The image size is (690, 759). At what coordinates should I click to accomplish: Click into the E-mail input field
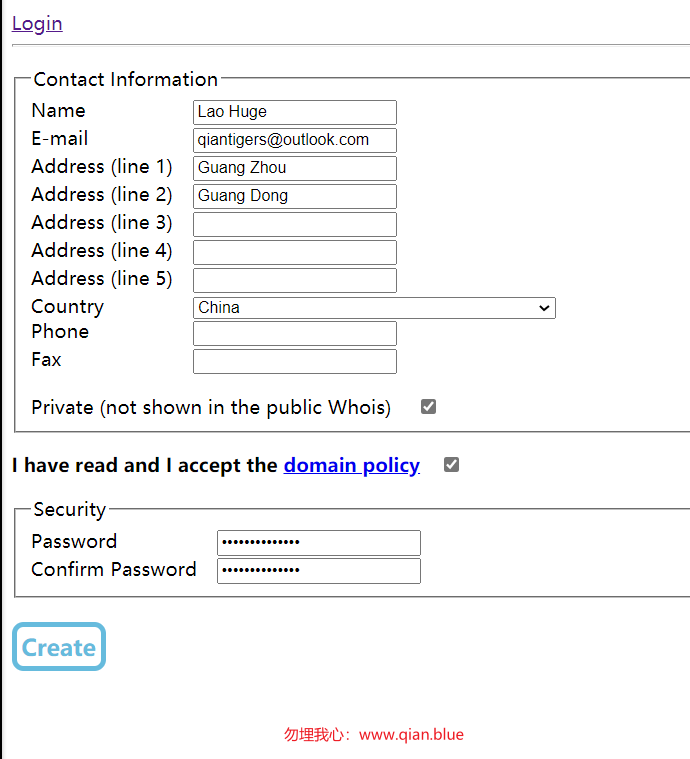tap(295, 140)
